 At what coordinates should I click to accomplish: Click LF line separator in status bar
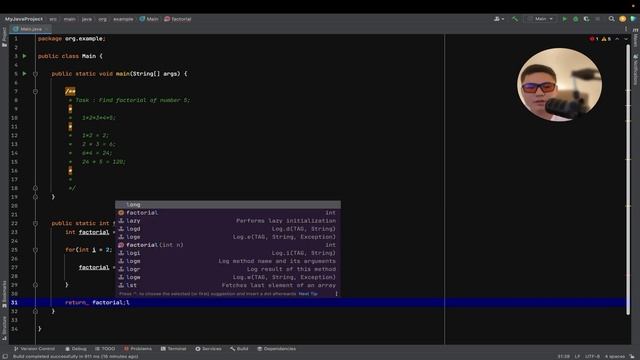577,356
